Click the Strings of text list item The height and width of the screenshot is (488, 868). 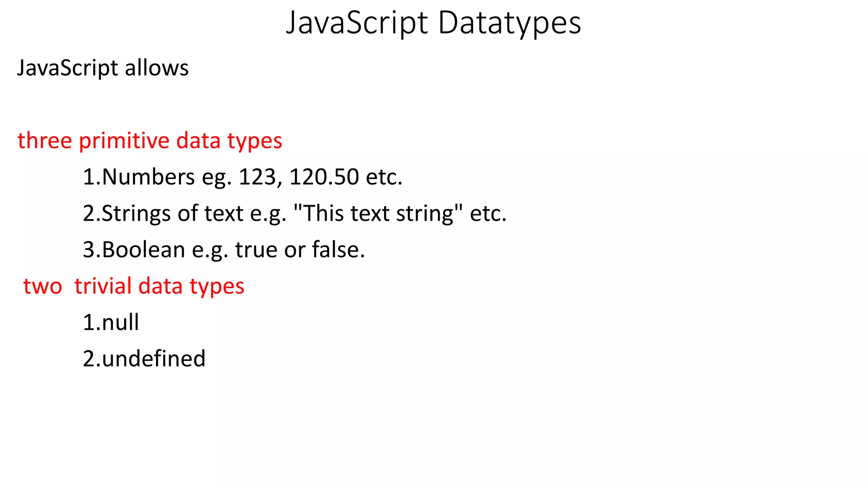click(295, 213)
